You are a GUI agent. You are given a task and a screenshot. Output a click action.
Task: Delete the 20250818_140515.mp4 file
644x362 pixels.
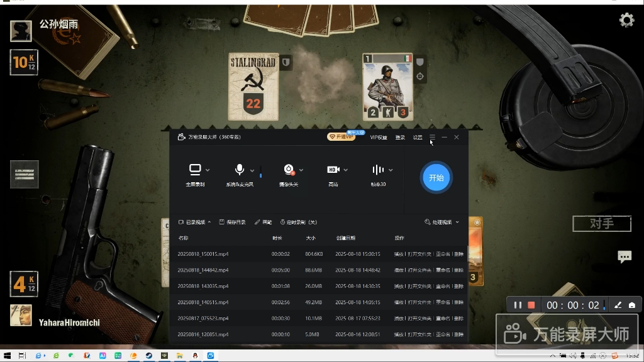(x=458, y=302)
